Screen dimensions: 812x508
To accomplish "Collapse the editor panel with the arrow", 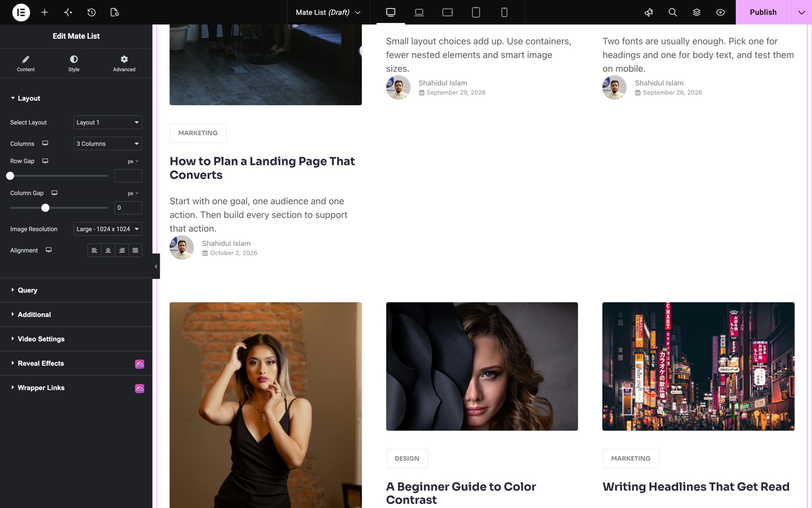I will pos(156,266).
